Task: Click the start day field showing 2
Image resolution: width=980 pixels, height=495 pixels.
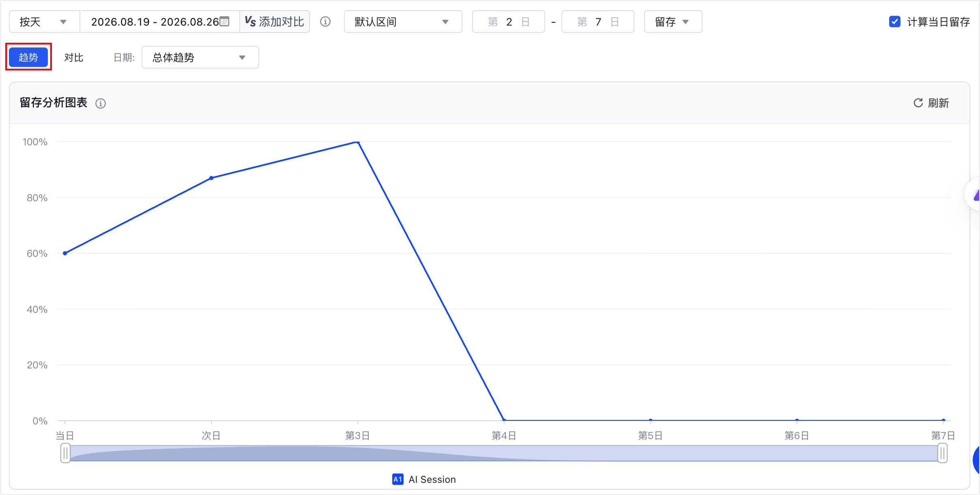Action: 509,22
